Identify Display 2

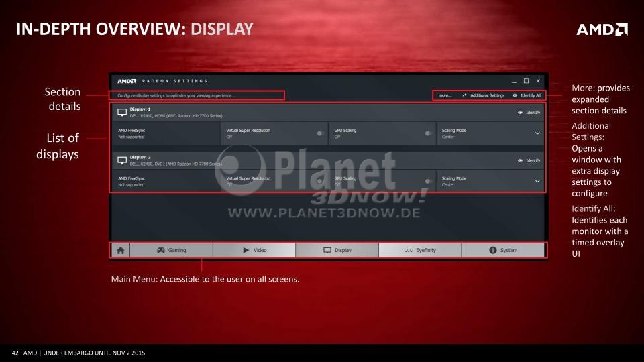(x=529, y=160)
